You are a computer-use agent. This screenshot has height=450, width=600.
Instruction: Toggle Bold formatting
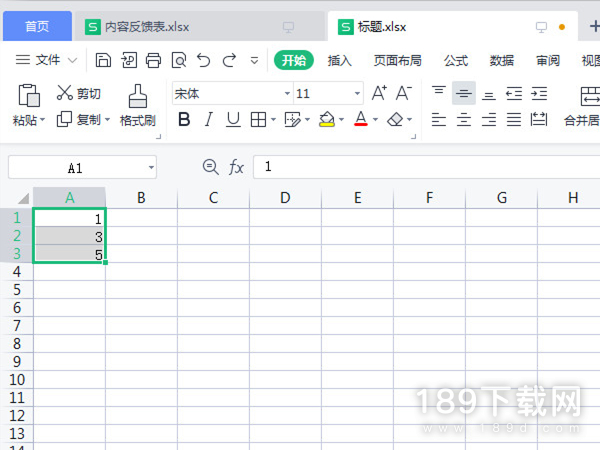click(x=183, y=120)
